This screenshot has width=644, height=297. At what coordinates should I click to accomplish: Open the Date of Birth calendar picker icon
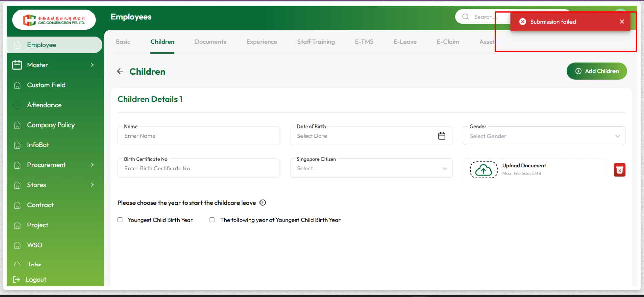[x=442, y=136]
